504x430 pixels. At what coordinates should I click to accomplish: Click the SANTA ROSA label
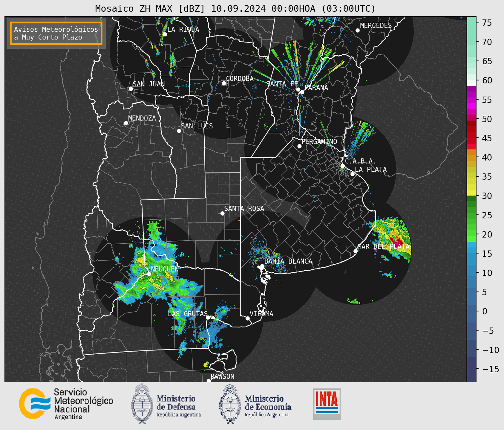[x=244, y=208]
